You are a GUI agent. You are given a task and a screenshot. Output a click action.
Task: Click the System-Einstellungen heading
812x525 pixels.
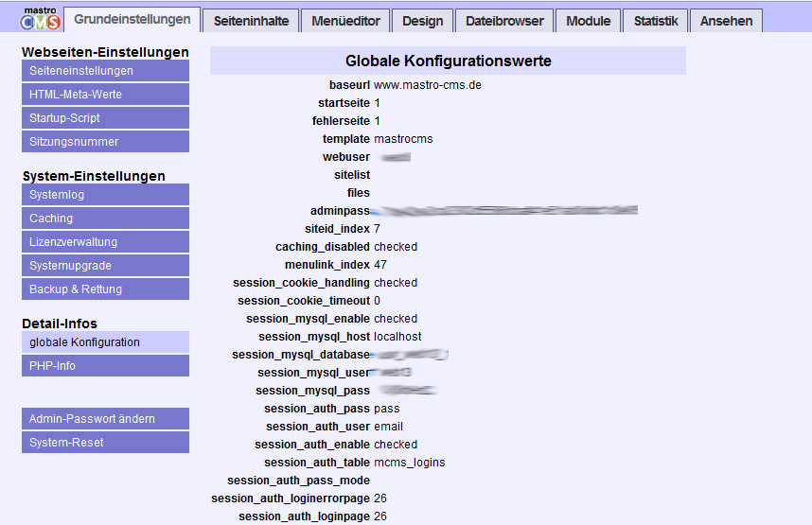(x=94, y=176)
